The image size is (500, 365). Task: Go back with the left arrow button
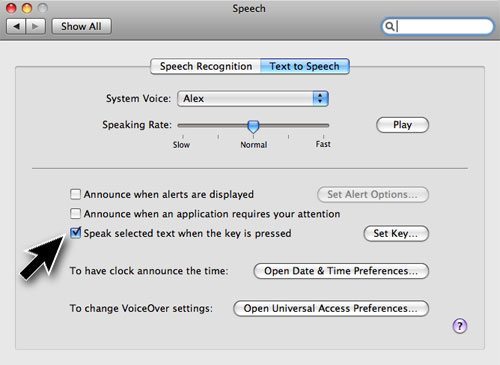pos(16,26)
